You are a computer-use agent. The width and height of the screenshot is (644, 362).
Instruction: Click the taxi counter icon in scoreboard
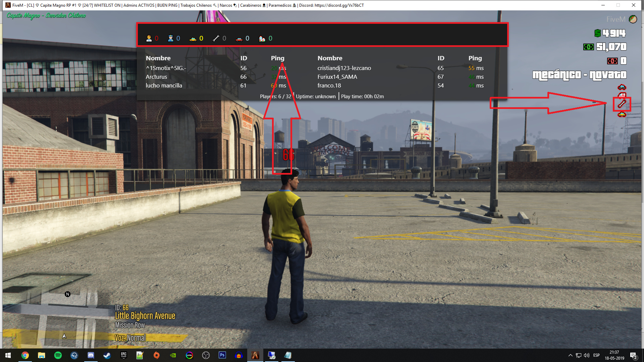point(193,39)
